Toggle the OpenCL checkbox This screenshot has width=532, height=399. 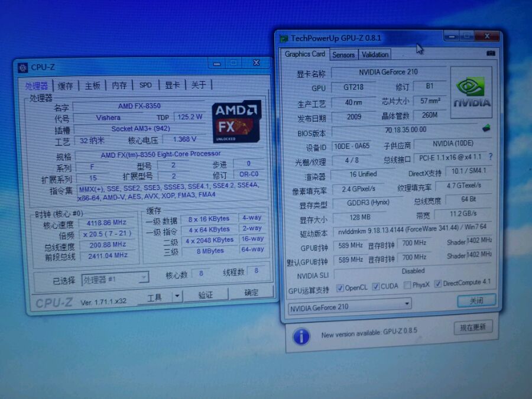click(x=340, y=288)
